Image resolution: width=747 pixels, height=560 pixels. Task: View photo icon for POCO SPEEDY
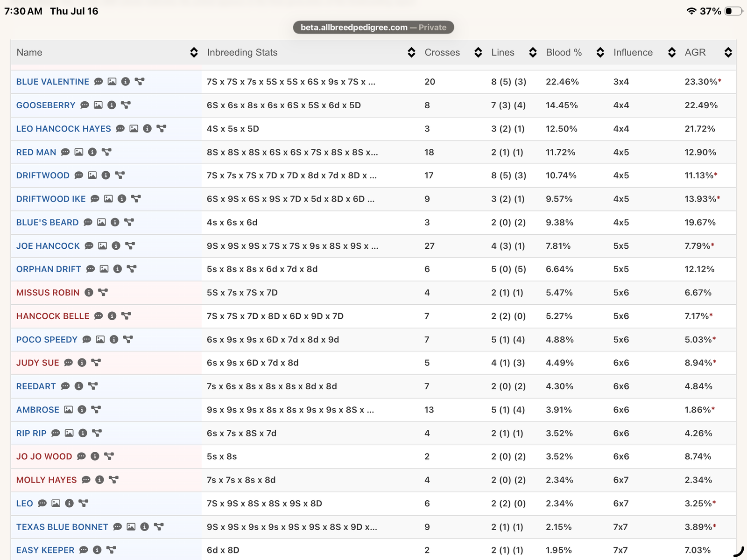(100, 339)
